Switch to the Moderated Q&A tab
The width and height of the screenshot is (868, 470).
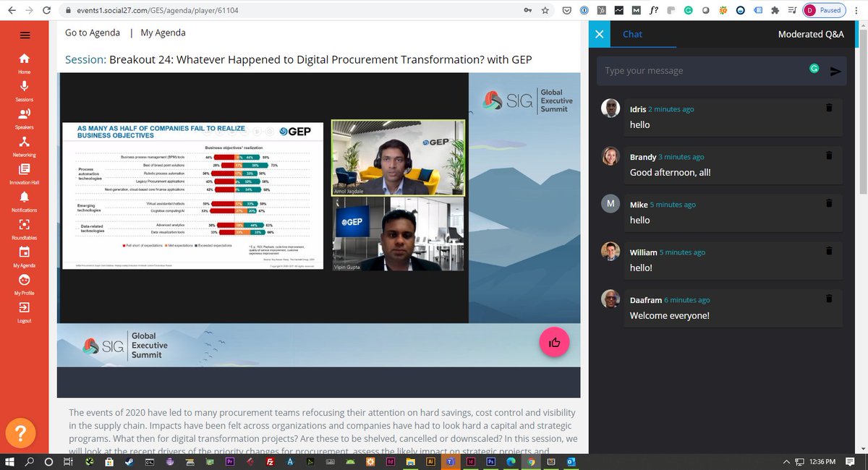tap(811, 34)
